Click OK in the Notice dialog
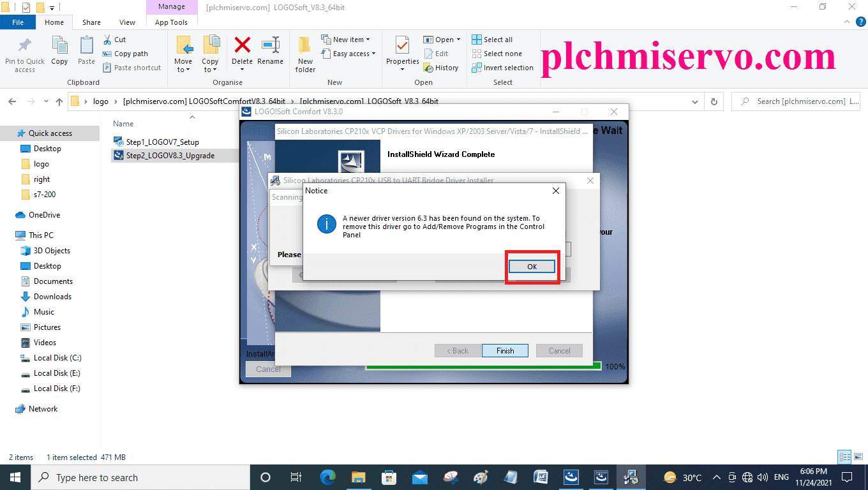Viewport: 868px width, 490px height. point(532,267)
